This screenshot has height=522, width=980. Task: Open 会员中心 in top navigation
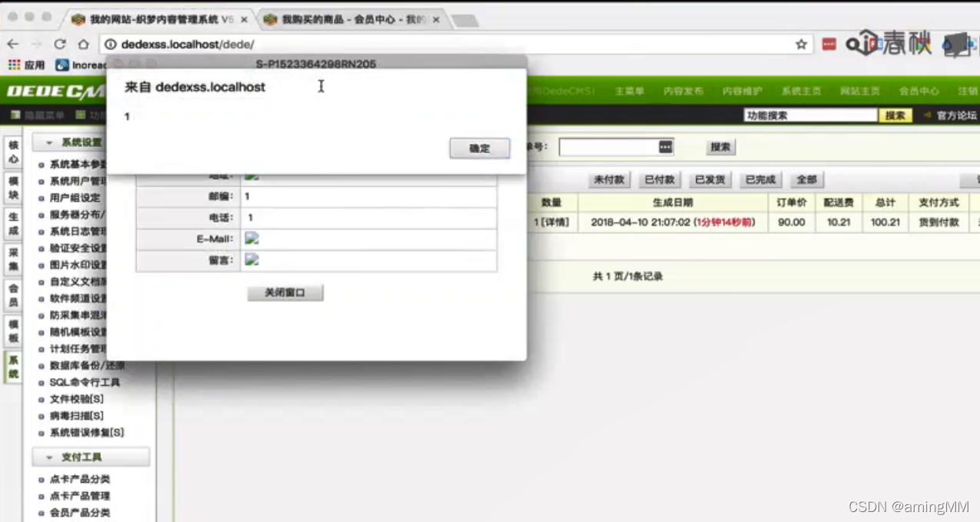point(918,91)
